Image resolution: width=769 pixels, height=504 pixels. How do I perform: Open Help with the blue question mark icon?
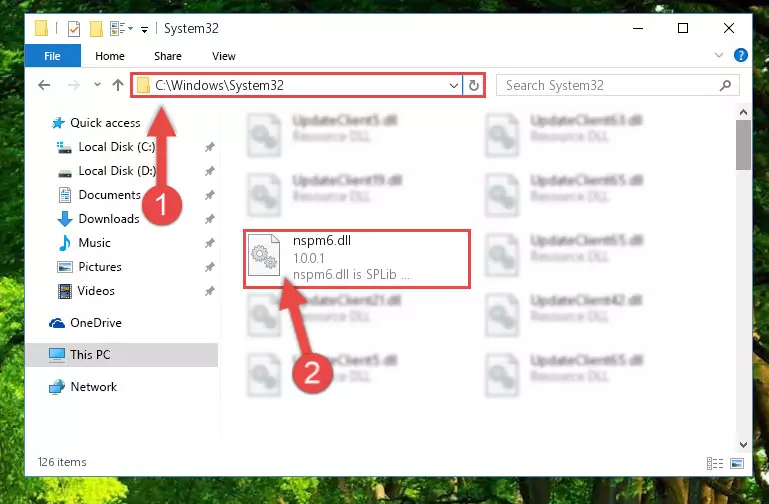click(x=741, y=55)
